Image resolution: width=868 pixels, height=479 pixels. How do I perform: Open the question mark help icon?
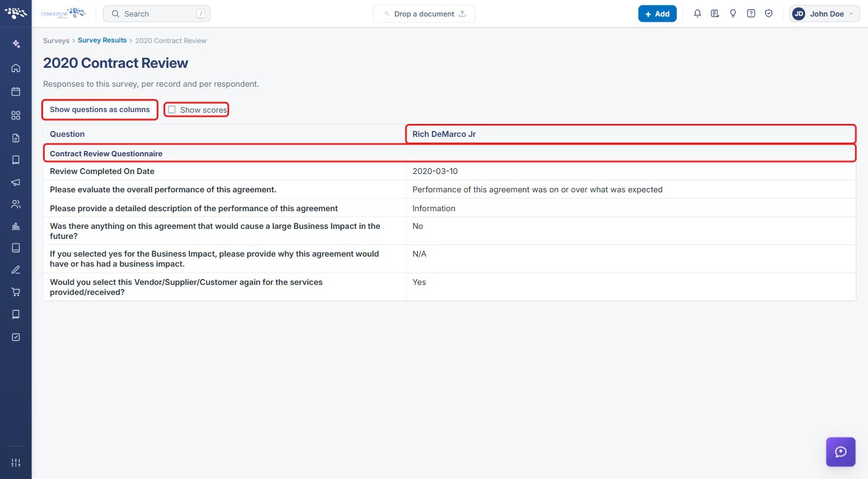751,14
